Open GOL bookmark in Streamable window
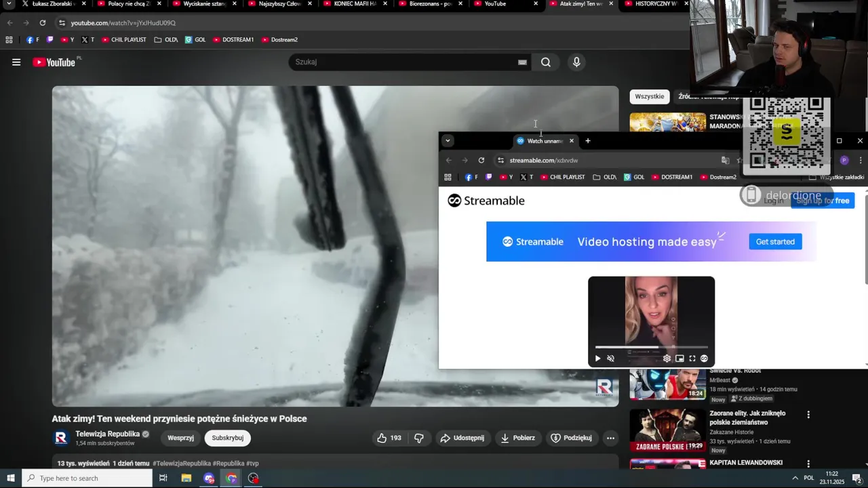Viewport: 868px width, 488px height. [633, 178]
